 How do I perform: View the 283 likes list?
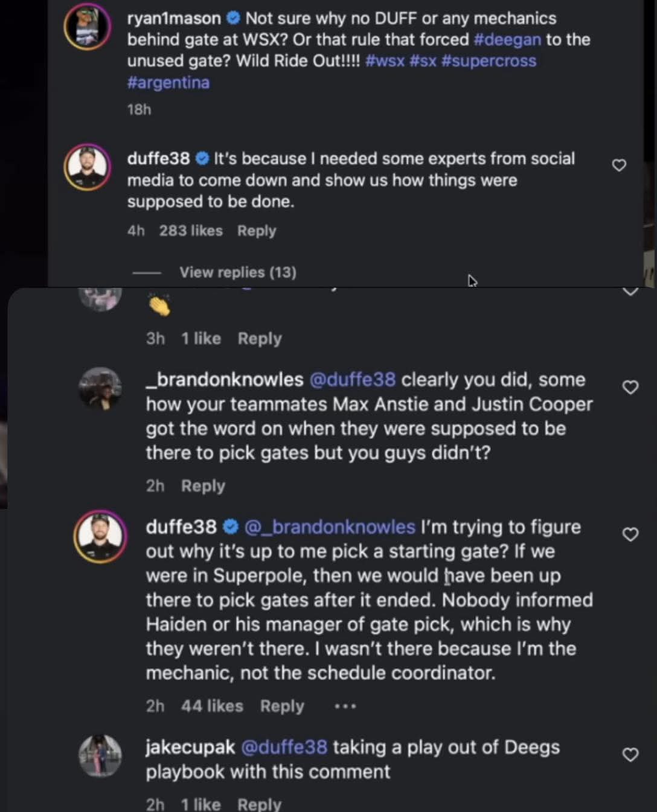(x=191, y=231)
